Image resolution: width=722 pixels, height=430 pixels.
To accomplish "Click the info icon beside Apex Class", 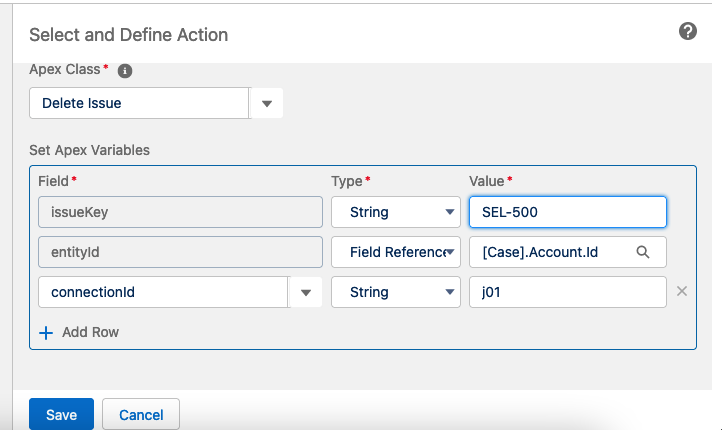I will pos(125,71).
